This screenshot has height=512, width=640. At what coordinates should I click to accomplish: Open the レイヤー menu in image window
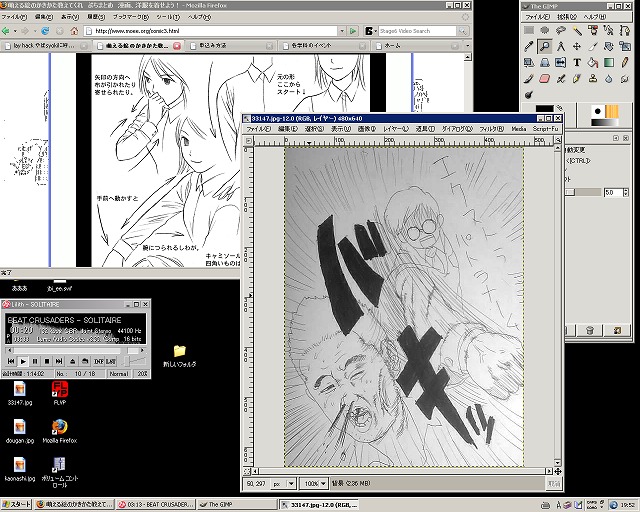[x=395, y=129]
